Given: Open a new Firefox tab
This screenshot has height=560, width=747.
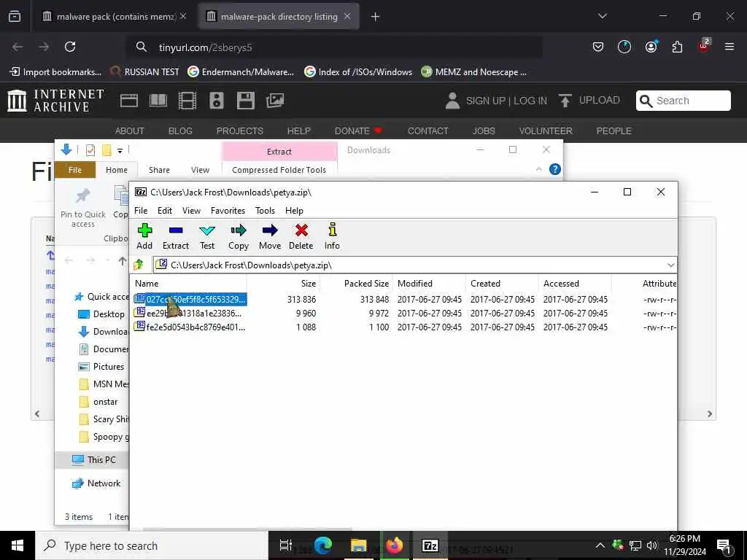Looking at the screenshot, I should tap(376, 17).
